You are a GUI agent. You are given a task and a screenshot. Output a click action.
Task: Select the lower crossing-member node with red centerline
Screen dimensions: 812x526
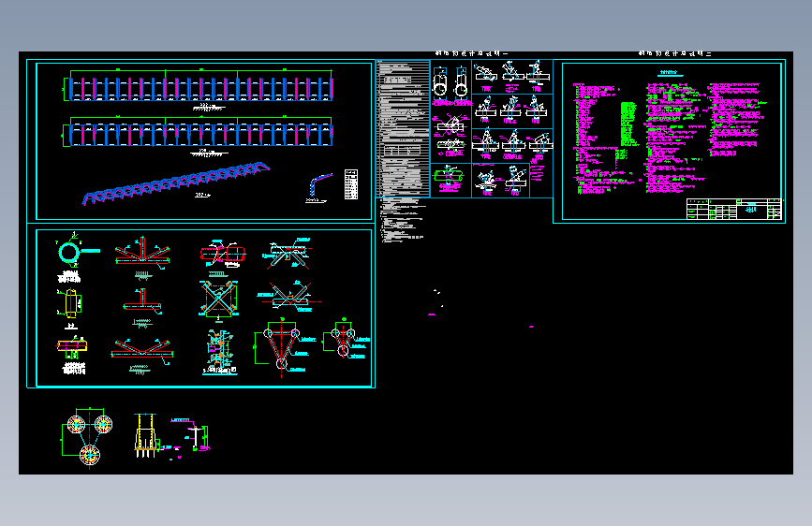(x=289, y=297)
